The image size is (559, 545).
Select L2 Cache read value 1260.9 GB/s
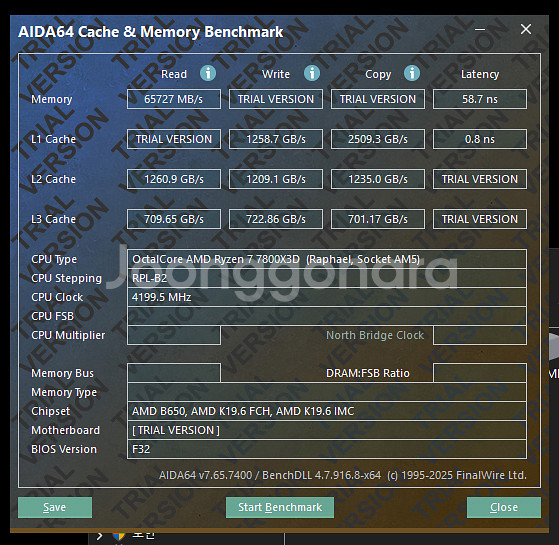[174, 179]
